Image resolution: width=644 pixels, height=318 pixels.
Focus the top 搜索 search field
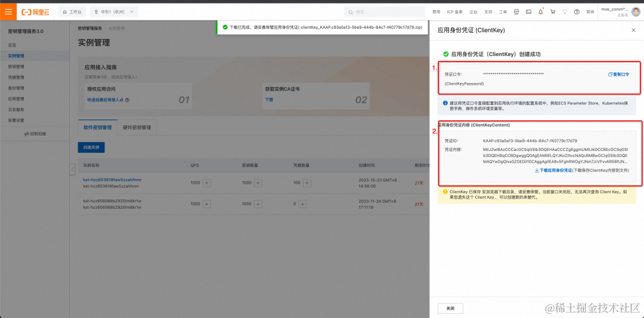[x=385, y=12]
